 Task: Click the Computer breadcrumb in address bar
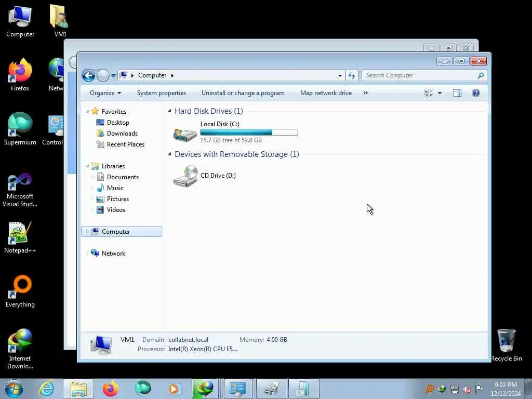(x=152, y=75)
